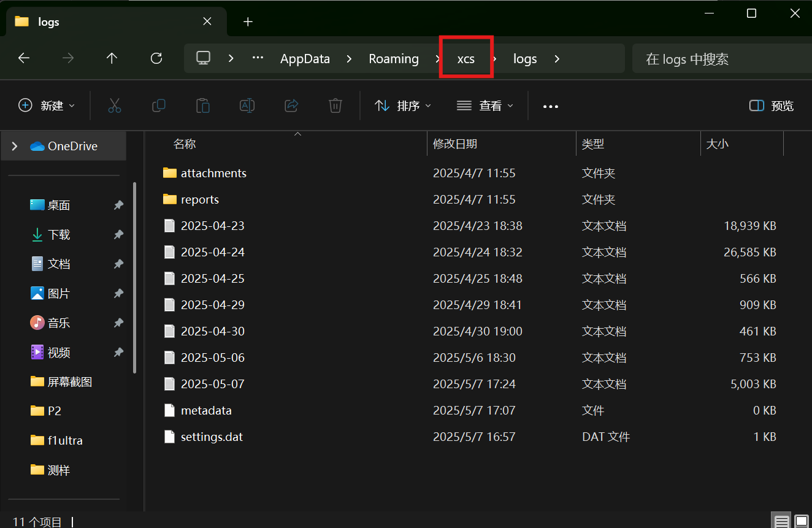
Task: Open new tab with plus button
Action: [x=248, y=21]
